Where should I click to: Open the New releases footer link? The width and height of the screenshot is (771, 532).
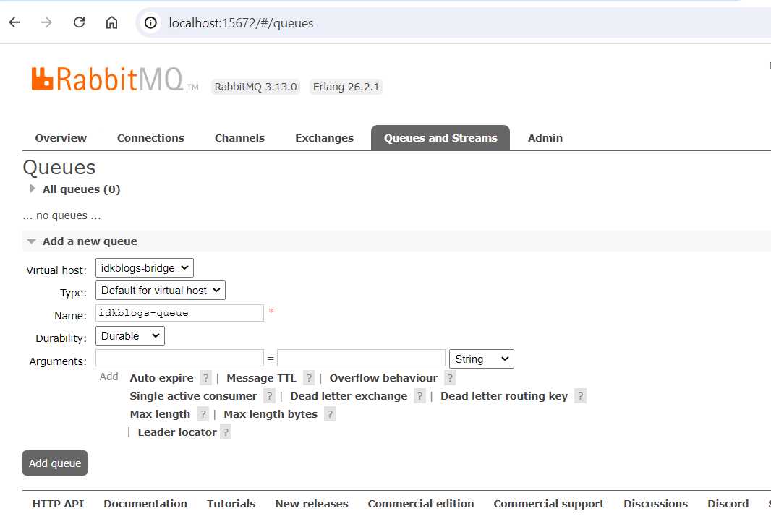point(312,504)
